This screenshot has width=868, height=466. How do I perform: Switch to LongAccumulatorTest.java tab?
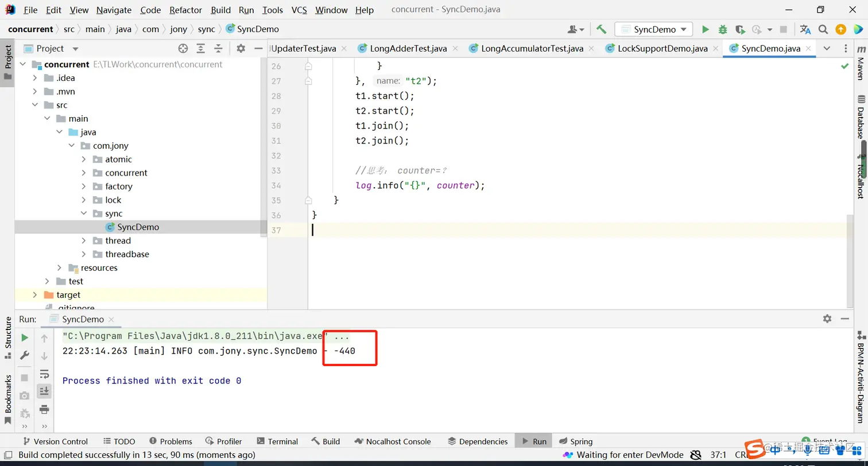pos(532,48)
